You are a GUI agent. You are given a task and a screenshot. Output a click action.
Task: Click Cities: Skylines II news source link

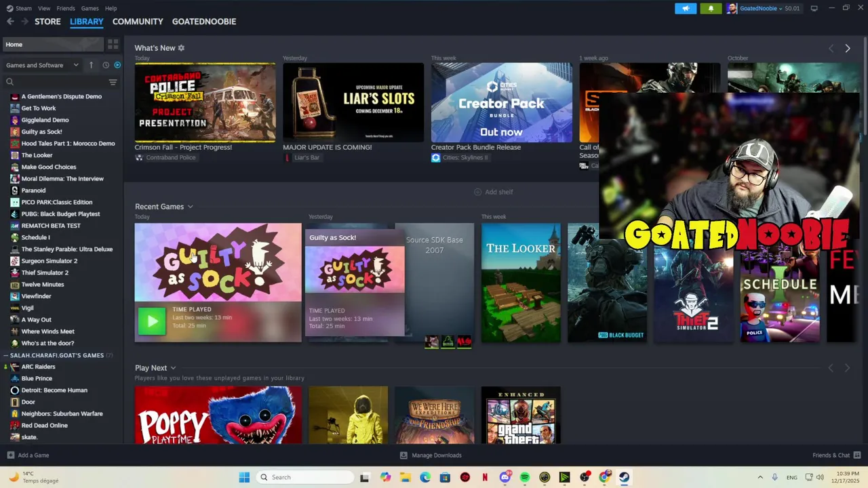pyautogui.click(x=465, y=157)
